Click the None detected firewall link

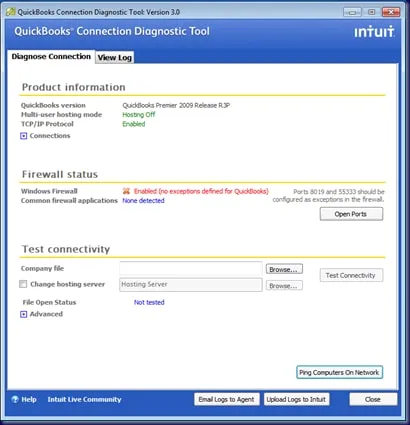pyautogui.click(x=143, y=201)
